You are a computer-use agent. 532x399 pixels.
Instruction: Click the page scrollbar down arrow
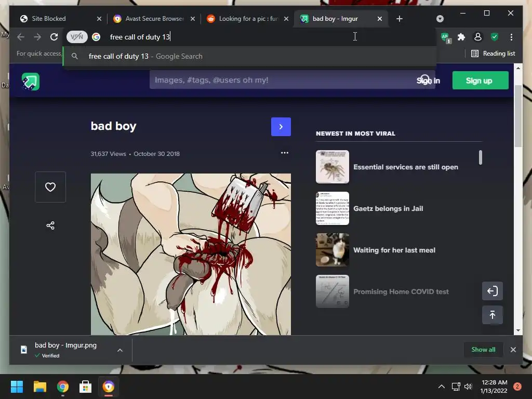(x=518, y=330)
